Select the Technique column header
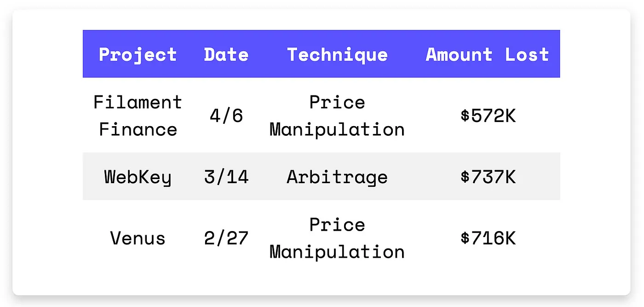Viewport: 644px width, 307px height. coord(337,54)
